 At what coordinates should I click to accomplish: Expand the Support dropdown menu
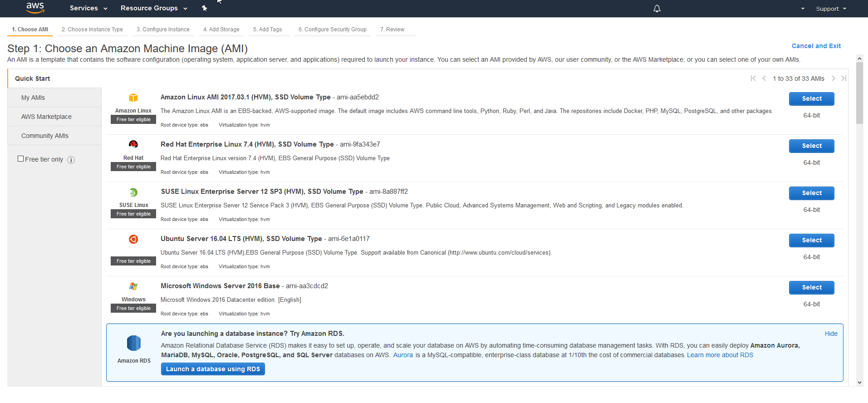point(831,9)
